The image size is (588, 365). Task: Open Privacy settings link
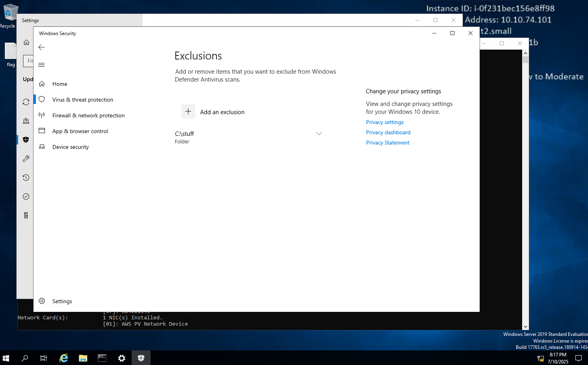click(385, 122)
